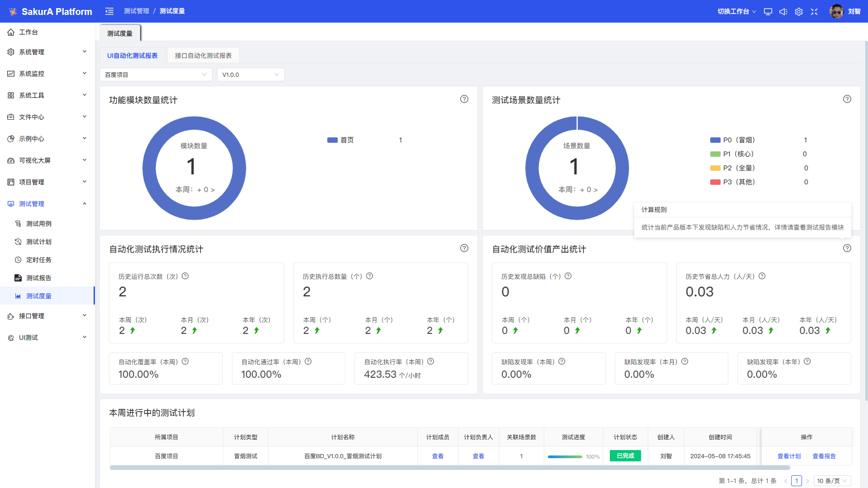The height and width of the screenshot is (488, 868).
Task: Collapse the sidebar menu via hamburger icon
Action: (109, 11)
